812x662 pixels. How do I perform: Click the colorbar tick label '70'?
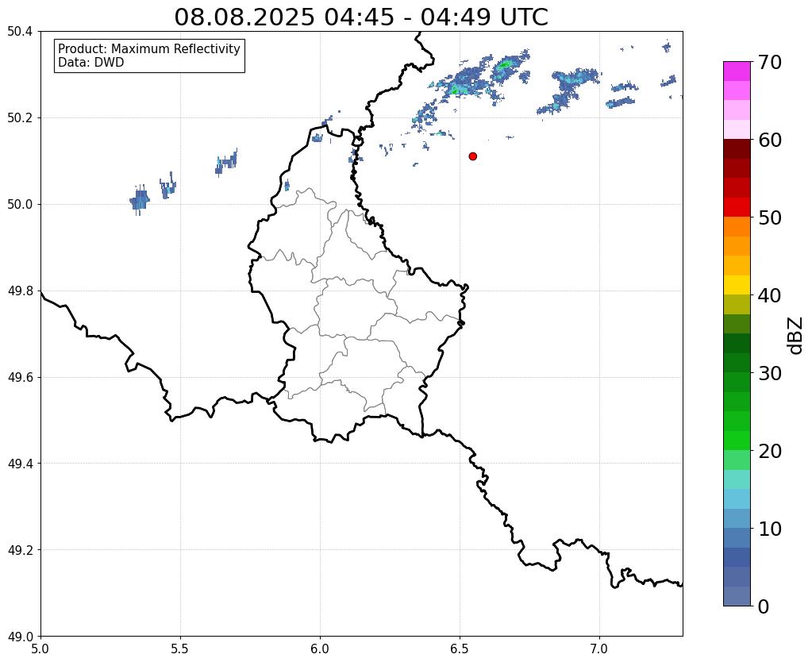pyautogui.click(x=770, y=62)
